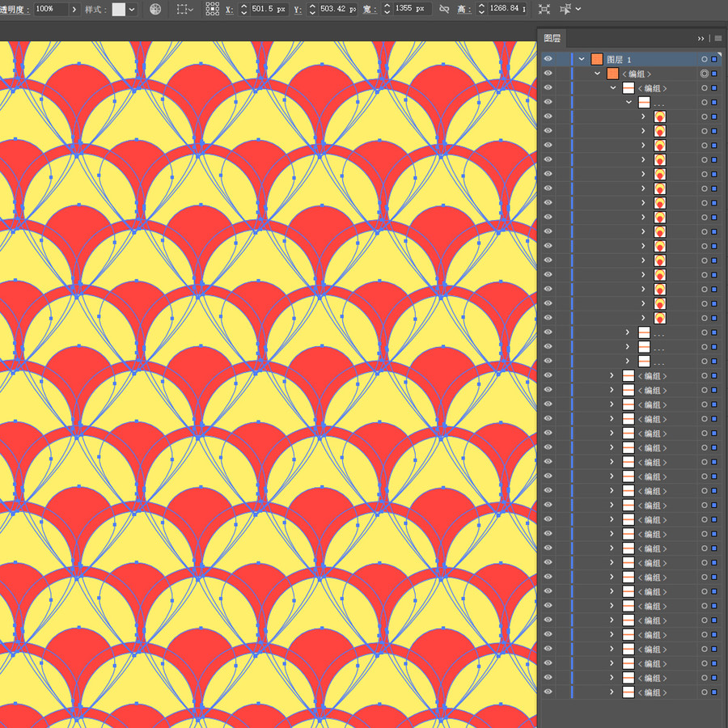Click the target circle of the topmost scallop sublayer
The width and height of the screenshot is (728, 728).
click(x=705, y=116)
